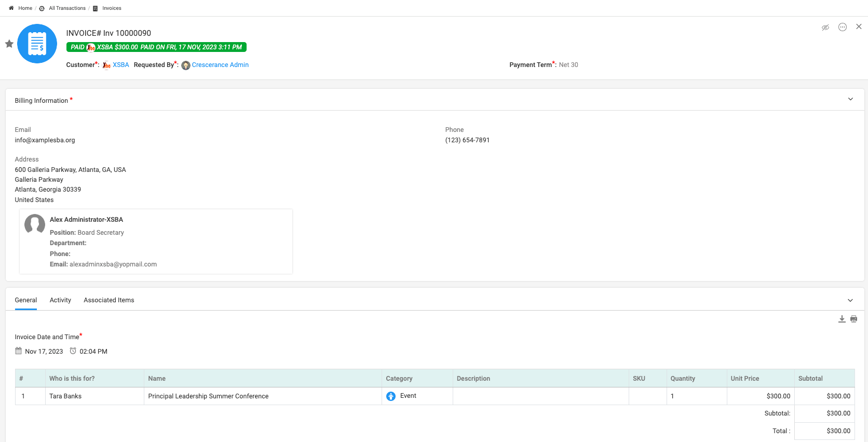
Task: Open the more options ellipsis menu
Action: [843, 27]
